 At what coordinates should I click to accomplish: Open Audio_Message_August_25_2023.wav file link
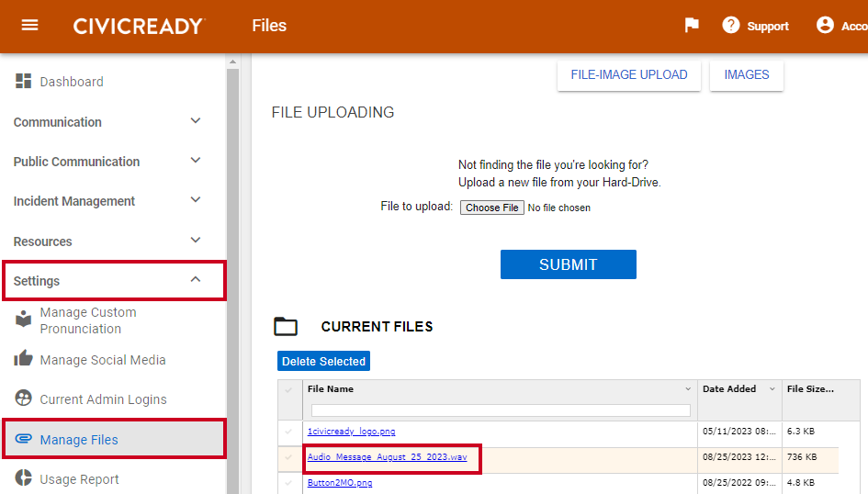click(387, 457)
